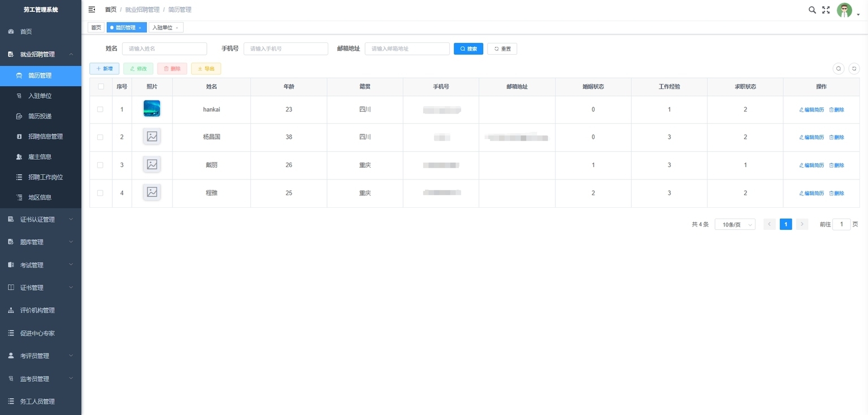
Task: Open the header search magnifier icon
Action: [x=812, y=10]
